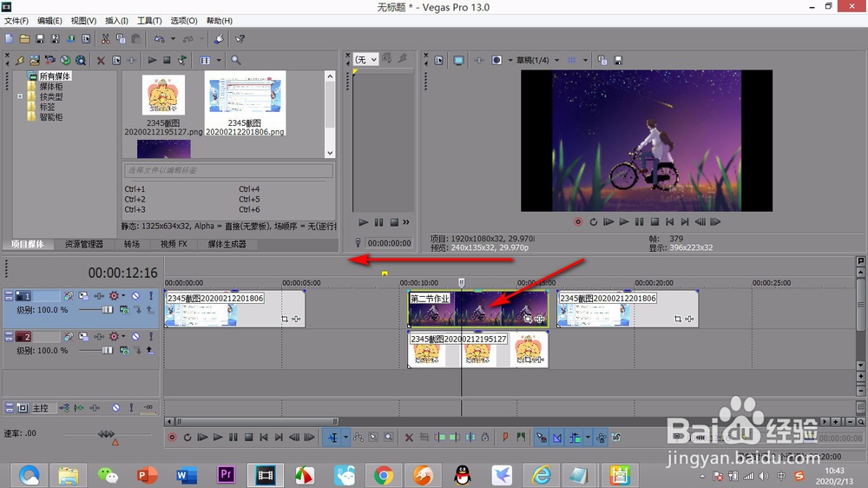Open a project with the folder icon
This screenshot has height=488, width=868.
pos(25,39)
